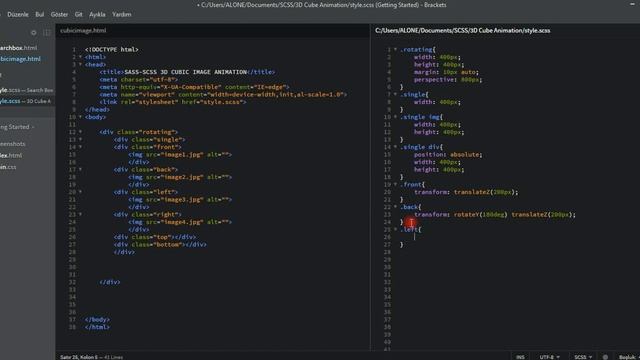Open index.html in the file tree

pyautogui.click(x=11, y=155)
